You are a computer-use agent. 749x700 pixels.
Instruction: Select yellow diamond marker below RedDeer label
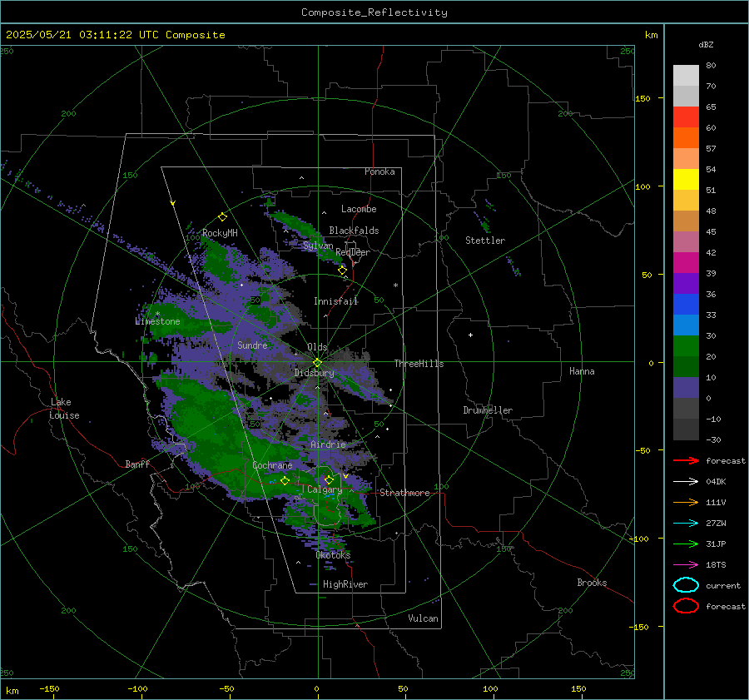click(x=342, y=271)
